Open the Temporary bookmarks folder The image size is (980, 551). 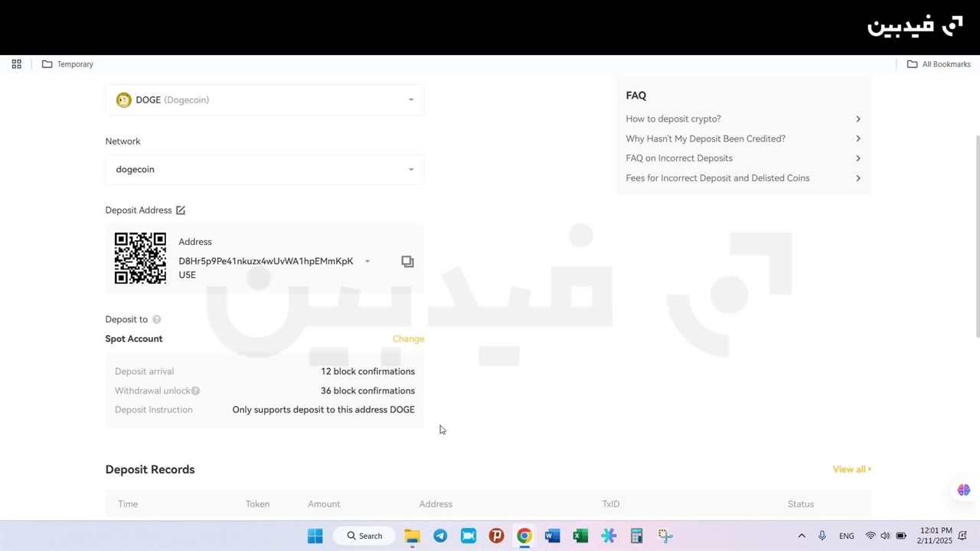(67, 64)
